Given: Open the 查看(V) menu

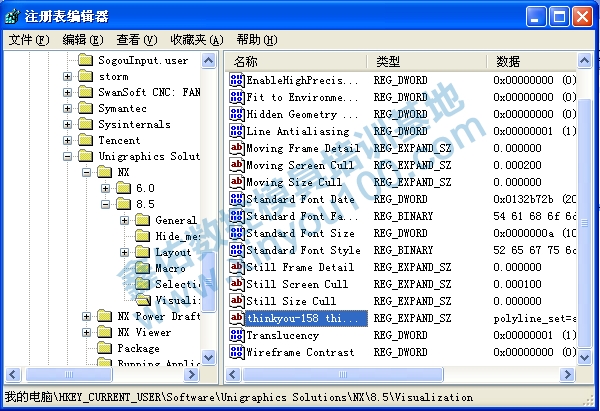Looking at the screenshot, I should tap(137, 40).
